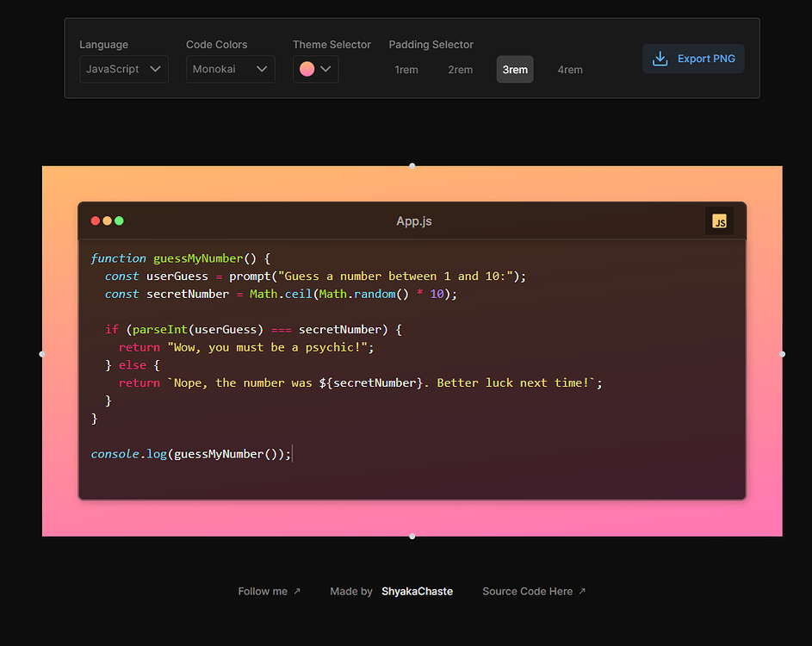Open the Code Colors dropdown showing Monokai
The width and height of the screenshot is (812, 646).
[x=230, y=69]
